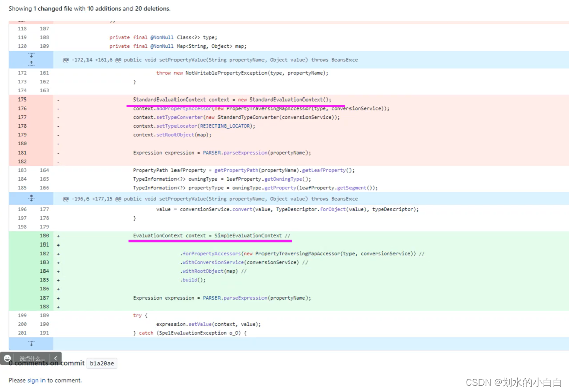
Task: Click deleted 'context.setTypeLocator(REJECTING_LOCATOR);' line
Action: 194,126
